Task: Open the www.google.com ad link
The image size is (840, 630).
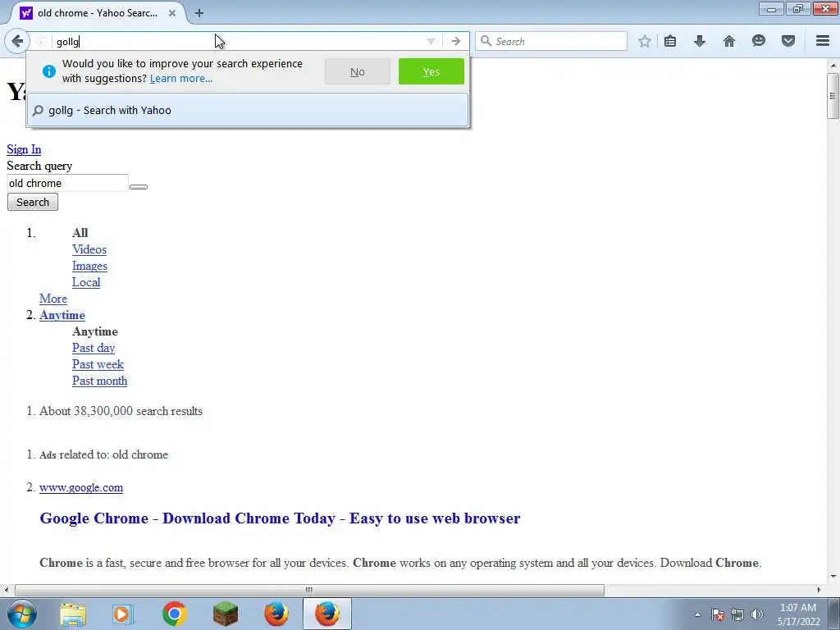Action: click(81, 487)
